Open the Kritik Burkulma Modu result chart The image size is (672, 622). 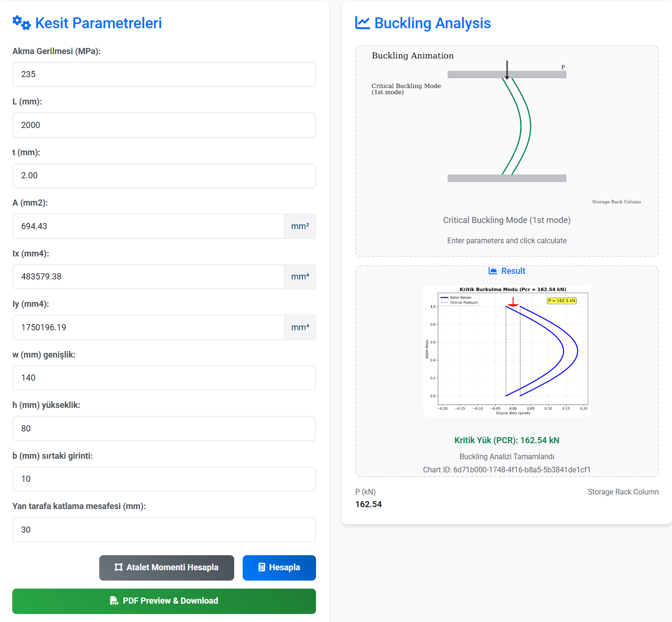click(506, 351)
